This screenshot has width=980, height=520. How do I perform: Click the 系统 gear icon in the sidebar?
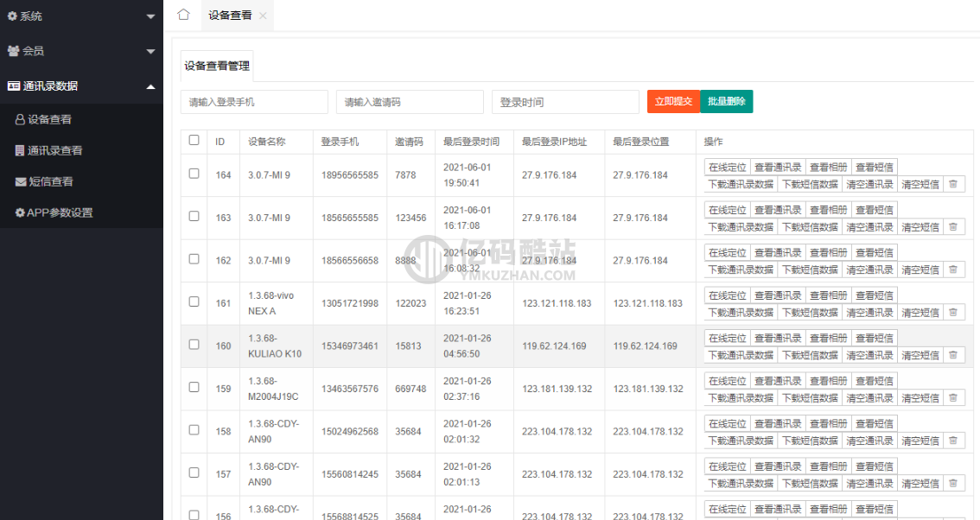12,16
